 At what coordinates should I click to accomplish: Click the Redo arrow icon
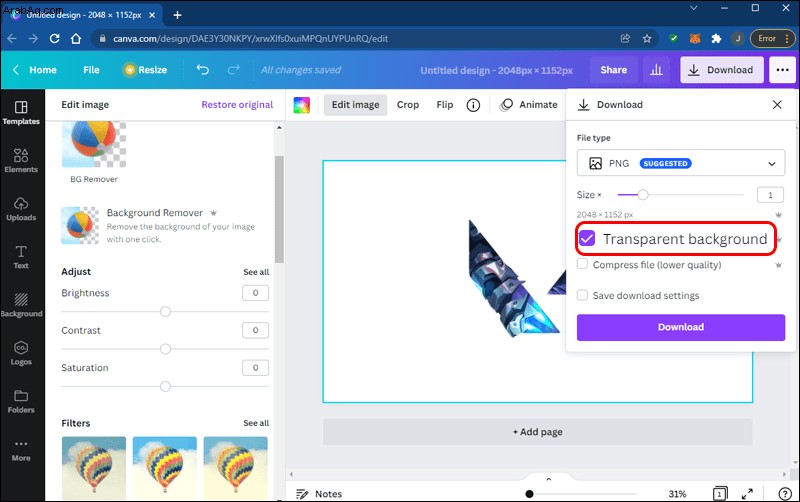point(234,69)
